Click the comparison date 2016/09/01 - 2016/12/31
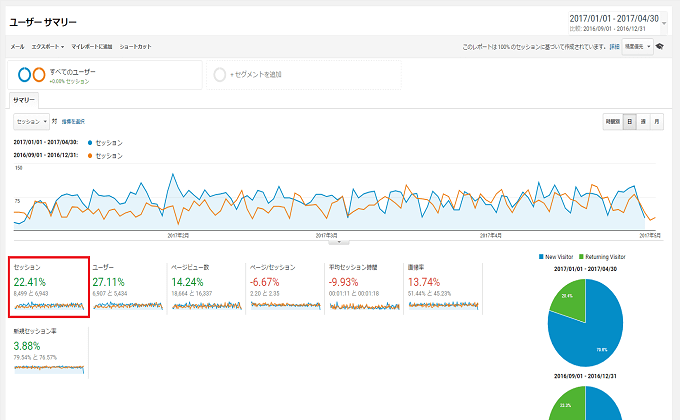Screen dimensions: 680x420 point(614,29)
